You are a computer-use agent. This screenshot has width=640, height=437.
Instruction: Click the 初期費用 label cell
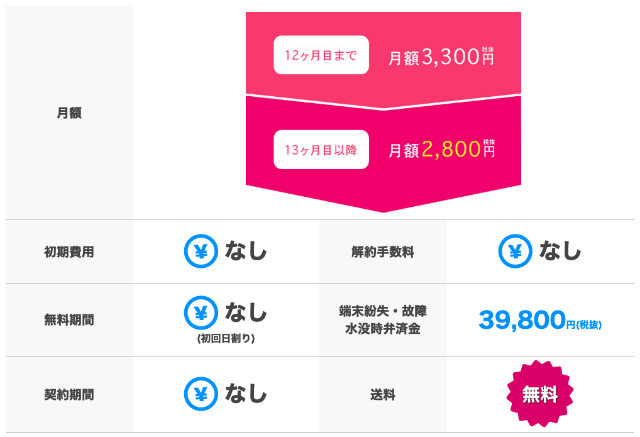coord(69,252)
